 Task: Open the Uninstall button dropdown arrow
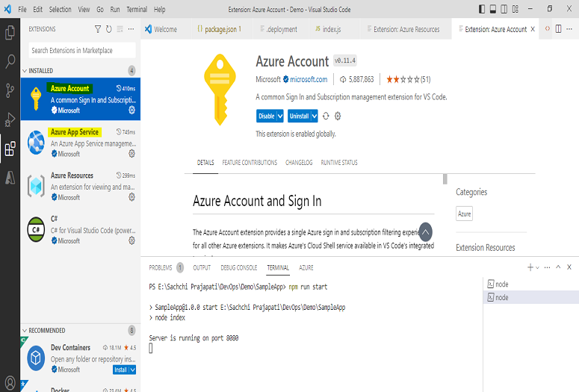(315, 116)
